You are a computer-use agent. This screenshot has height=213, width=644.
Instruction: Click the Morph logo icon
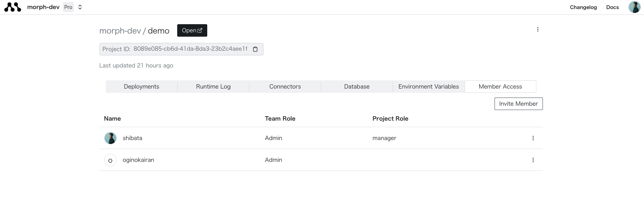(x=12, y=7)
